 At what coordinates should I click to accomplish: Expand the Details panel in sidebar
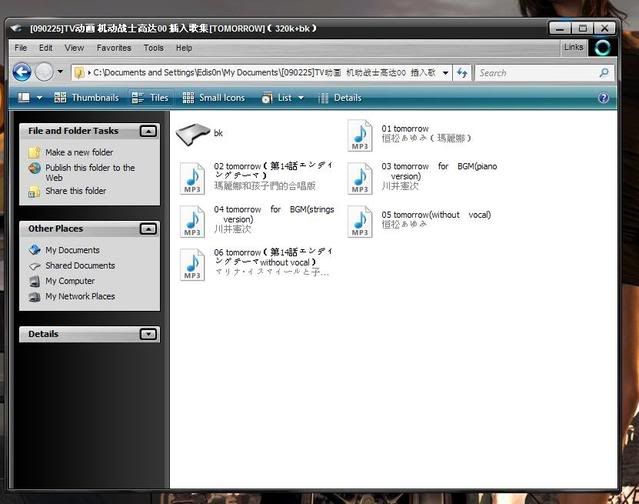pos(148,335)
